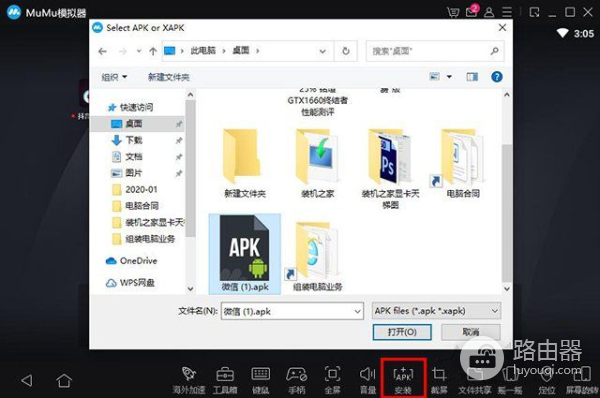Image resolution: width=600 pixels, height=398 pixels.
Task: Click the navigation pane scroll-down arrow
Action: (190, 289)
